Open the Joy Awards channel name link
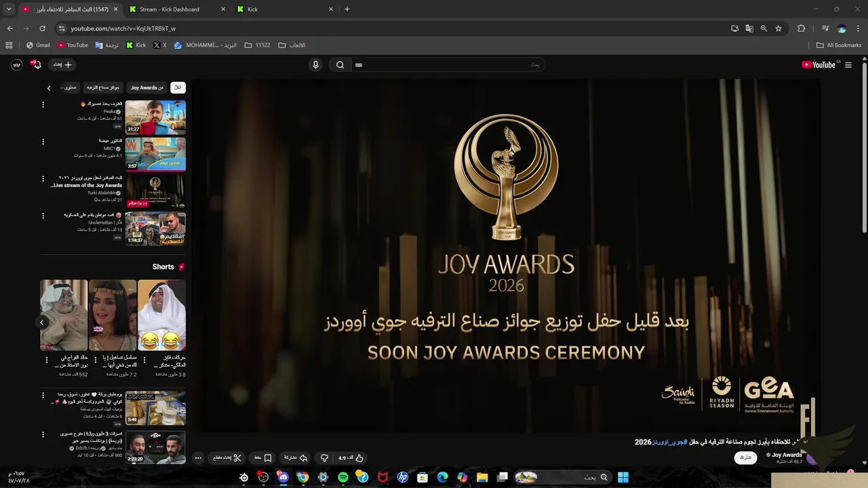This screenshot has width=868, height=488. coord(787,455)
